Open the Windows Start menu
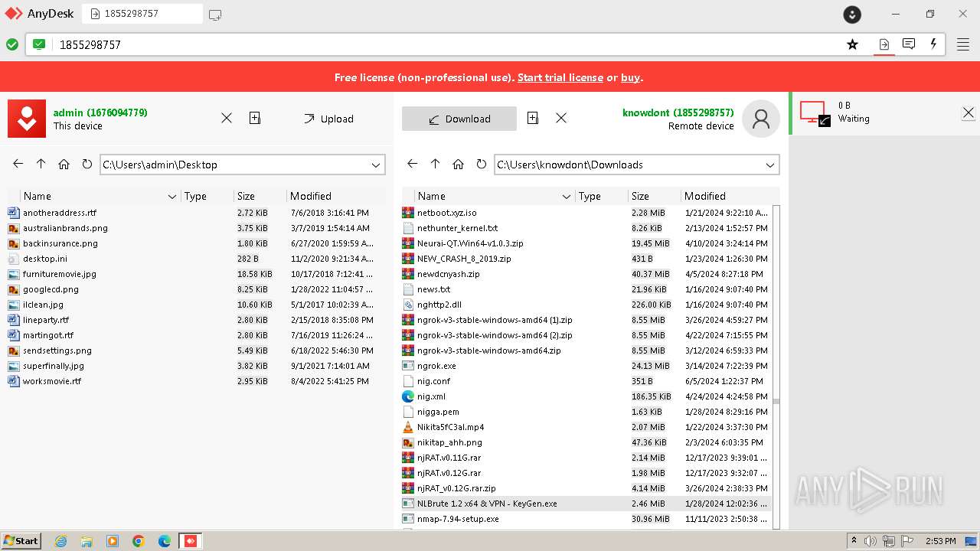 pos(21,540)
